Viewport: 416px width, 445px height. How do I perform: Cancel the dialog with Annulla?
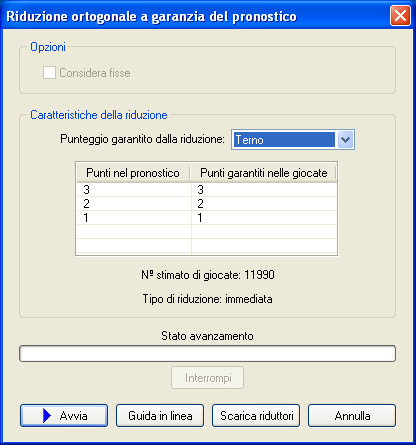(352, 416)
